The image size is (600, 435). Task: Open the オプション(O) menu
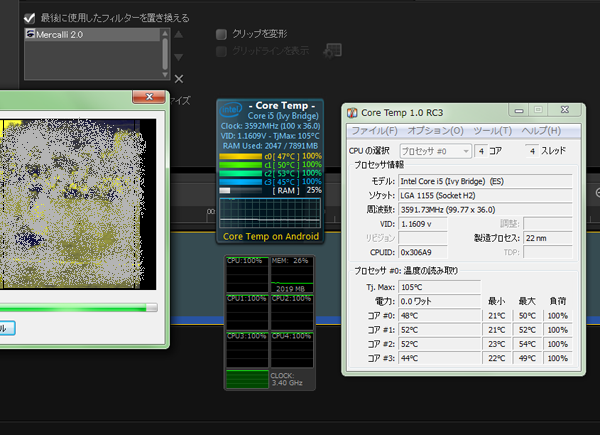click(435, 131)
